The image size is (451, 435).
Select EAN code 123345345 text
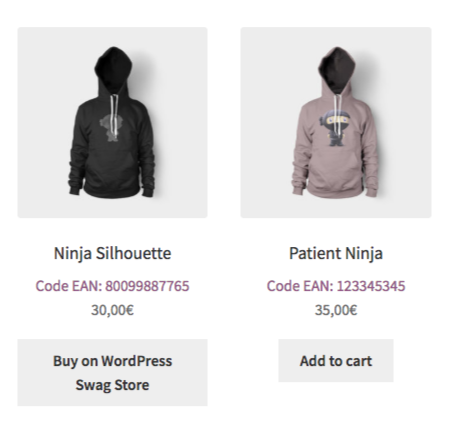pos(371,286)
